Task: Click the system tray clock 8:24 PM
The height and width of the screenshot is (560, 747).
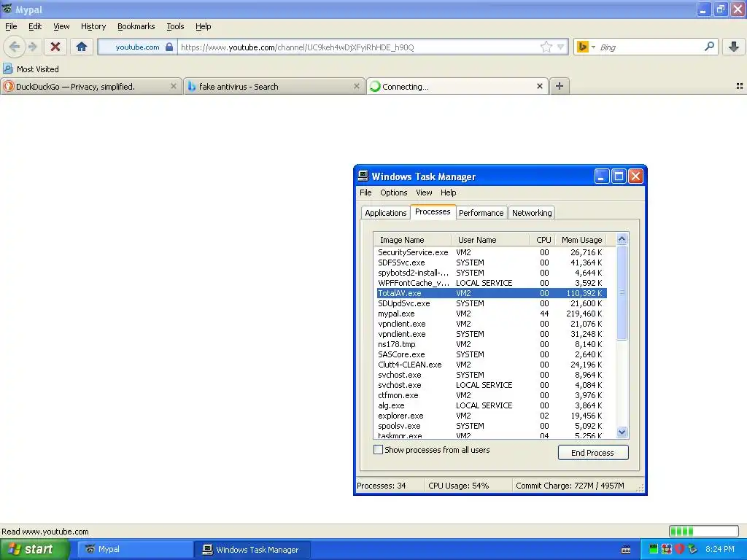Action: [720, 549]
